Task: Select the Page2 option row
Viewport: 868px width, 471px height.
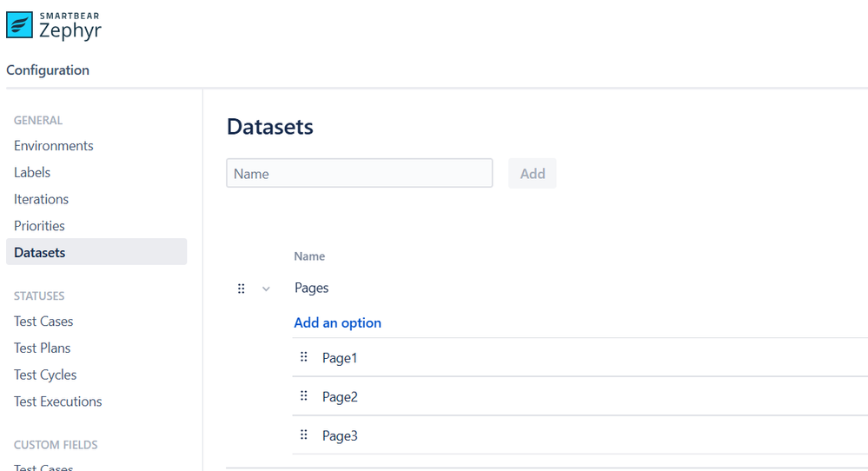Action: click(580, 396)
